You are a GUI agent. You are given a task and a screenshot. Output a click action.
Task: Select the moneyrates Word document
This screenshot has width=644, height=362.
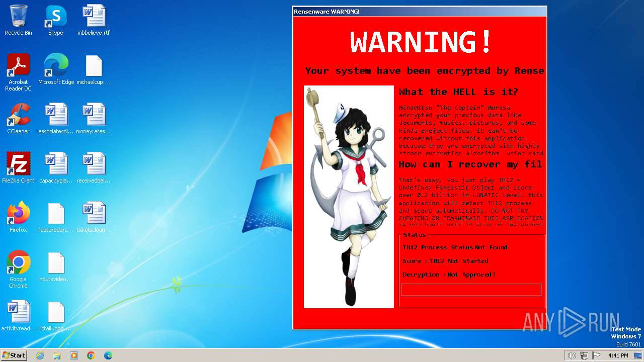[x=94, y=118]
